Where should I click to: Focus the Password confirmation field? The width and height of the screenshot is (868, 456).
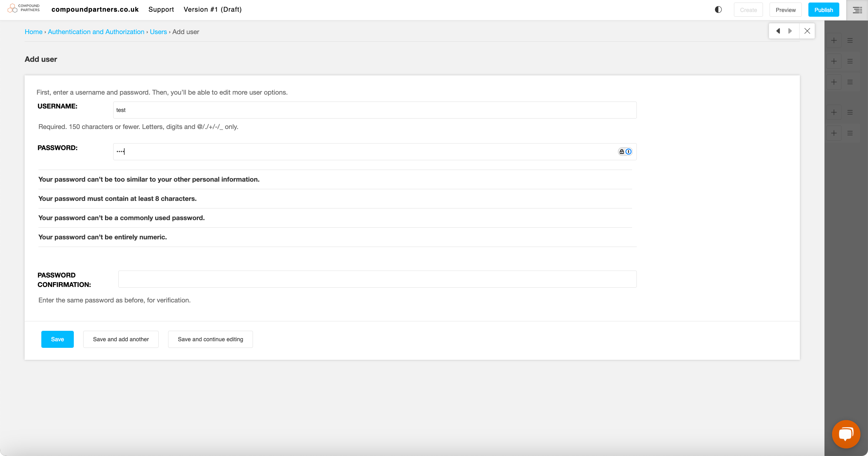(378, 279)
